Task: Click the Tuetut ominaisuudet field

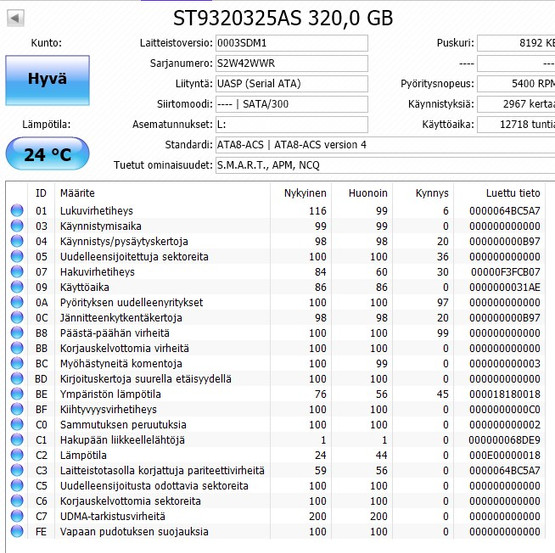Action: pos(385,165)
